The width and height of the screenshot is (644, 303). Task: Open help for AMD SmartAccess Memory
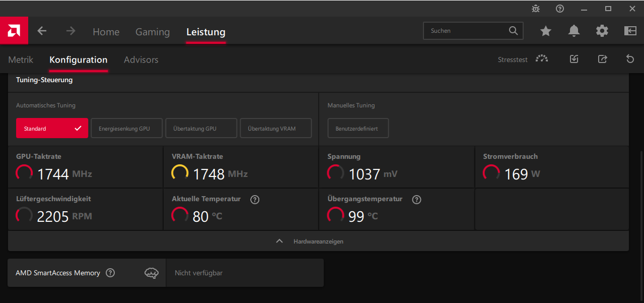point(110,273)
